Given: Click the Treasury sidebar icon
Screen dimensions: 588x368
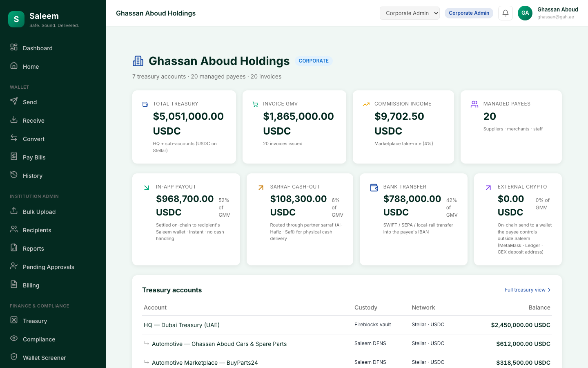Looking at the screenshot, I should click(14, 320).
